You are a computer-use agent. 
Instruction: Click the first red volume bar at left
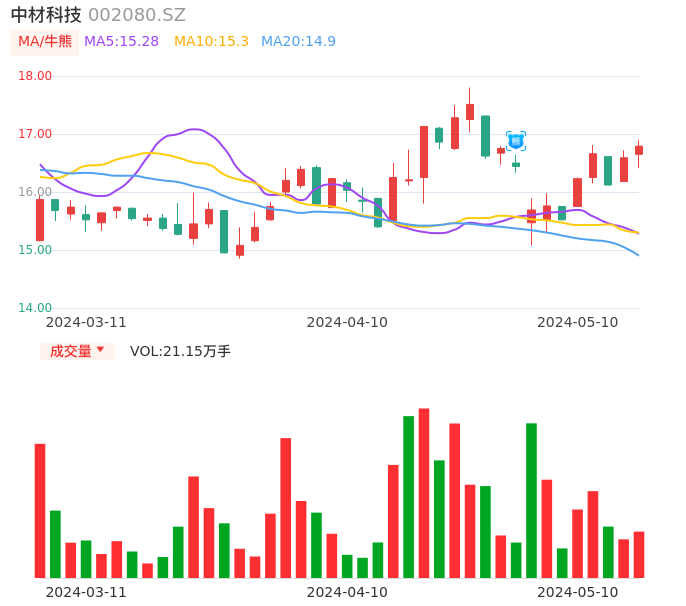click(40, 511)
